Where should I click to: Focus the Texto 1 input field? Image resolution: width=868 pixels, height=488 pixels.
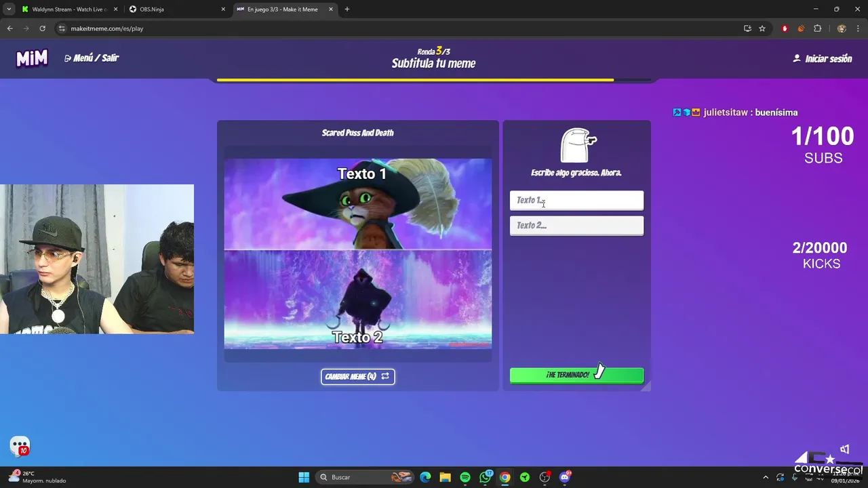(x=576, y=201)
